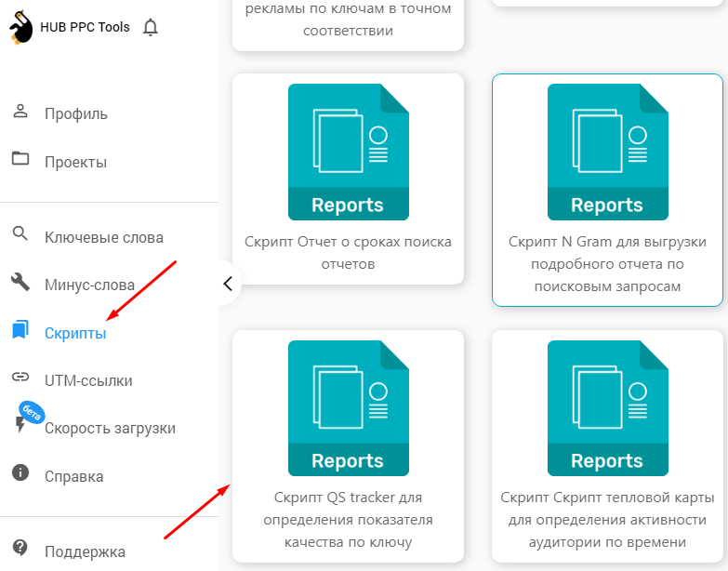Click the UTM-ссылки chain link icon
Image resolution: width=728 pixels, height=571 pixels.
coord(20,377)
